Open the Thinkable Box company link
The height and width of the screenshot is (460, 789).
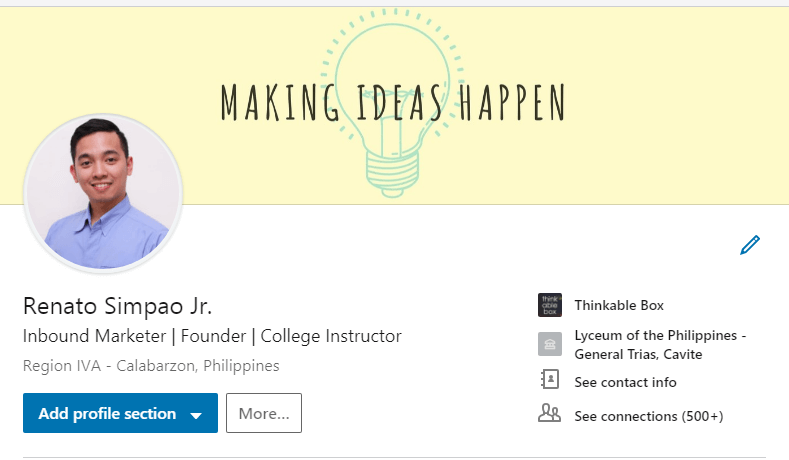tap(619, 305)
